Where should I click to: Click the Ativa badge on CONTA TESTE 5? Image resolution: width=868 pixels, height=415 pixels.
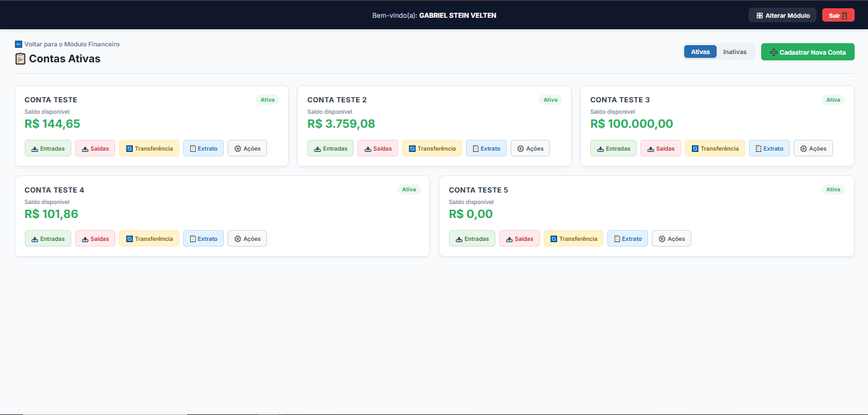(x=833, y=189)
